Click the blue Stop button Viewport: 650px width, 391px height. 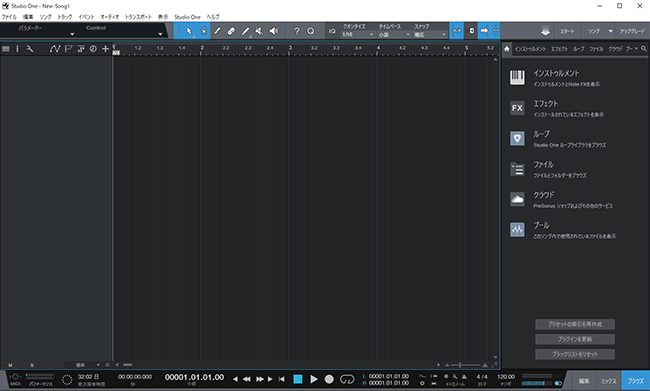click(298, 379)
